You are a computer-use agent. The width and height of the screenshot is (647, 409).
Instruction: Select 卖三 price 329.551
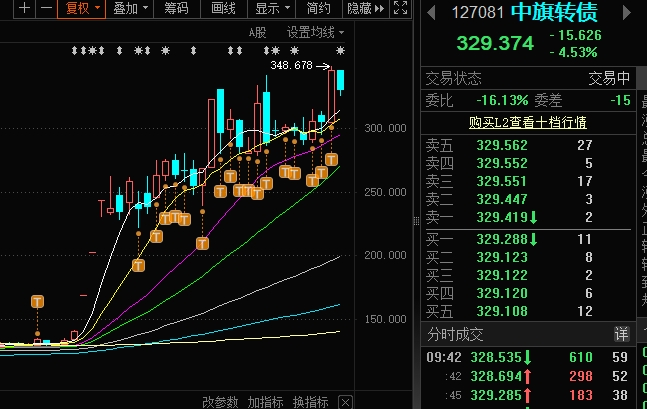[x=502, y=181]
